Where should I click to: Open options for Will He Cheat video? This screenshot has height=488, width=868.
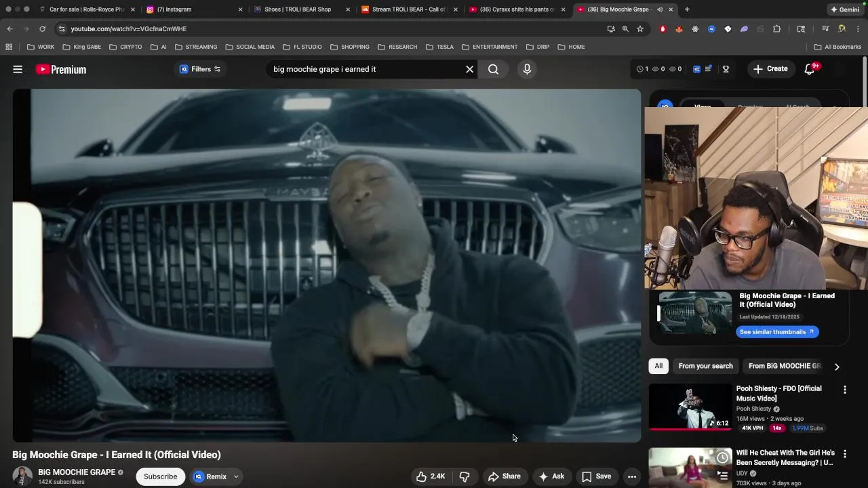pyautogui.click(x=845, y=453)
